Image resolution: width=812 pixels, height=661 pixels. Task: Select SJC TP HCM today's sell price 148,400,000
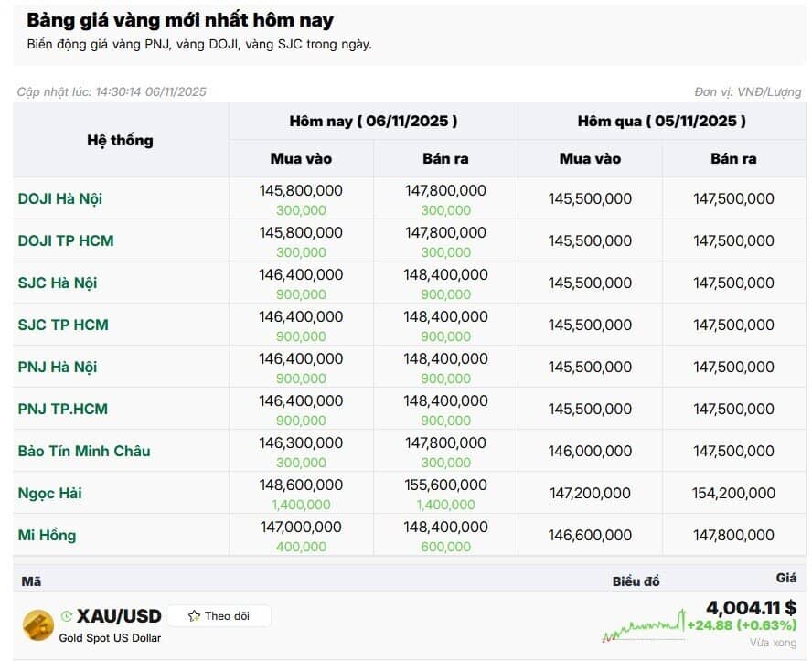pos(445,316)
